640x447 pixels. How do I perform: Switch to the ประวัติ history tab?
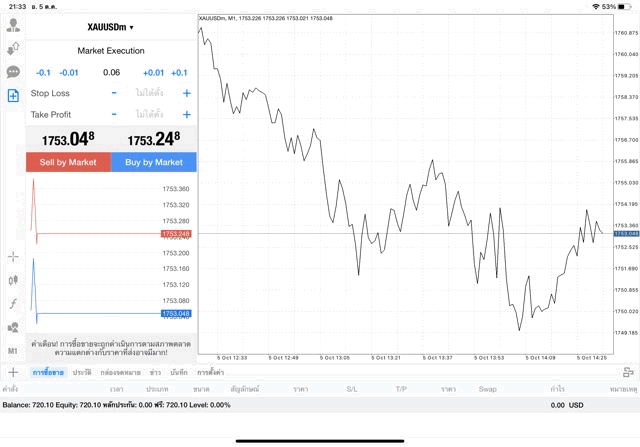tap(82, 372)
